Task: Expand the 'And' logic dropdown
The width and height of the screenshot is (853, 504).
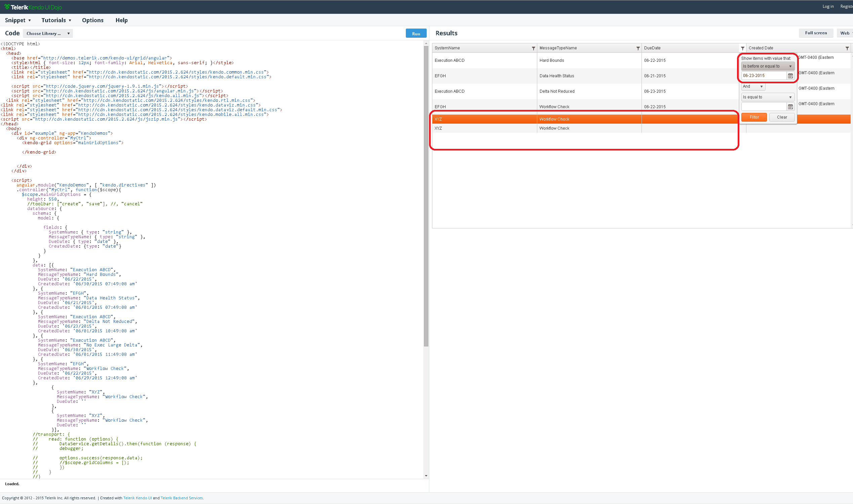Action: (753, 87)
